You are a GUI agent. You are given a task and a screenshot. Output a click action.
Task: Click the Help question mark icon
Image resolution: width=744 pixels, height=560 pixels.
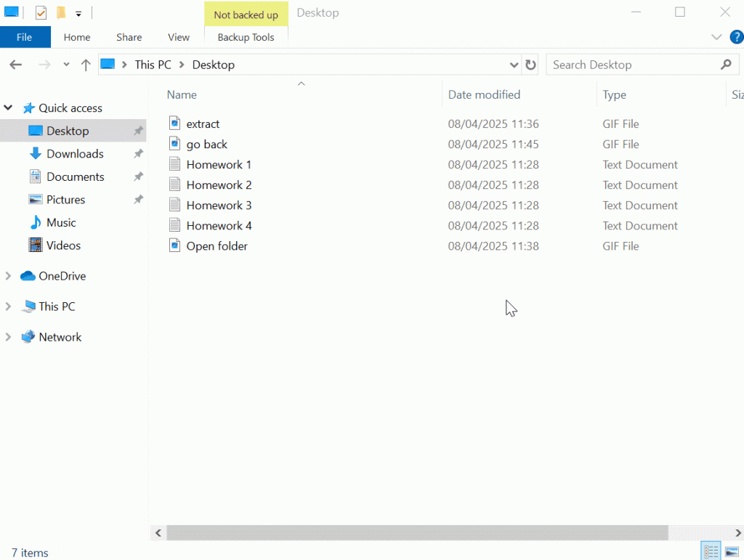[x=735, y=37]
